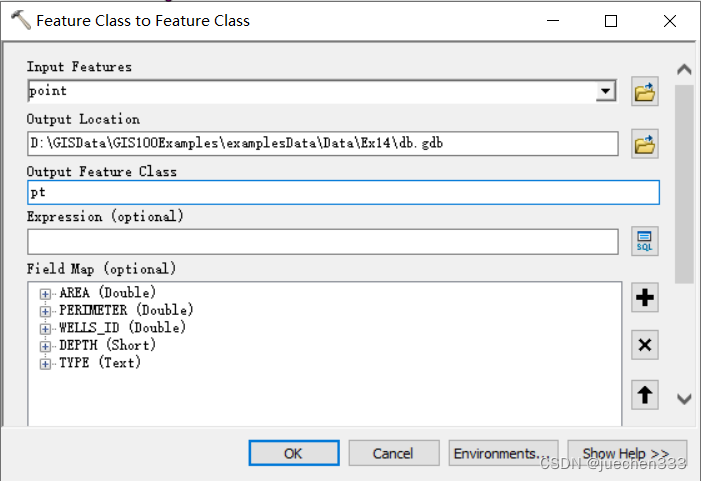Open the SQL query builder
This screenshot has width=701, height=481.
point(645,241)
